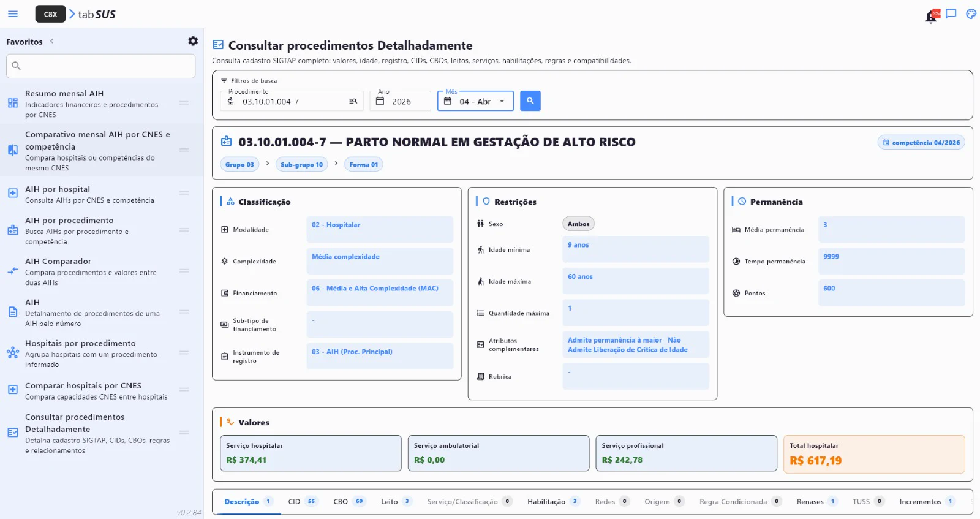Open the Leito tab
980x519 pixels.
(x=396, y=501)
